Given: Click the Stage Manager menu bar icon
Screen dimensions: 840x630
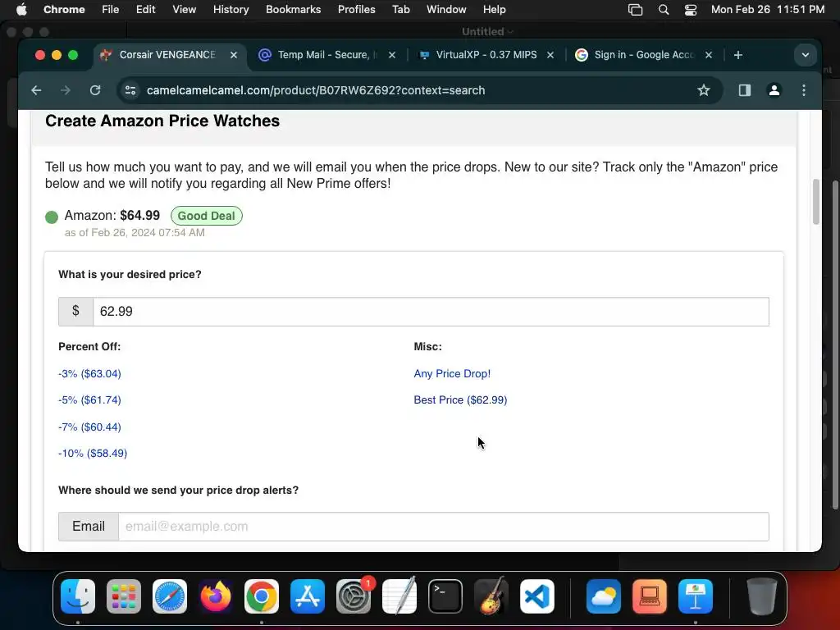Looking at the screenshot, I should pyautogui.click(x=636, y=10).
